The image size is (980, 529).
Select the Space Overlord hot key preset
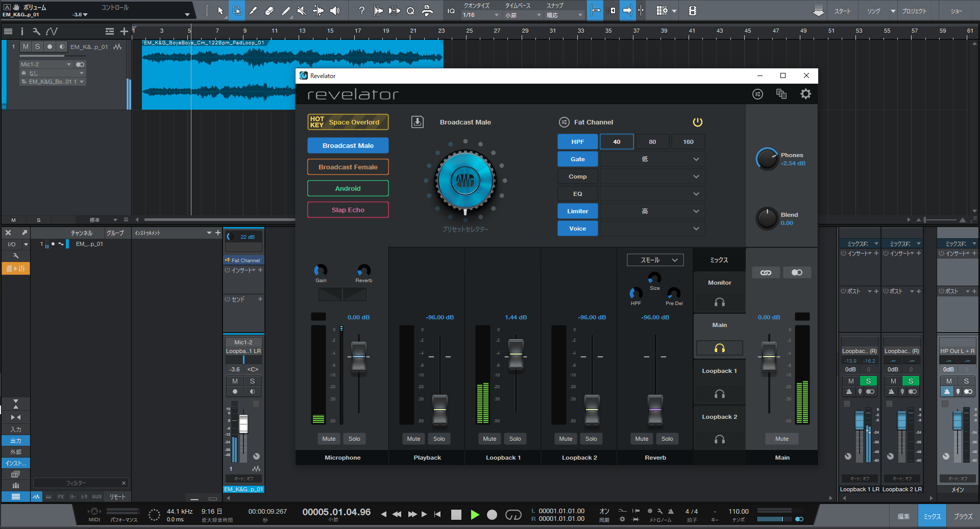click(x=348, y=122)
